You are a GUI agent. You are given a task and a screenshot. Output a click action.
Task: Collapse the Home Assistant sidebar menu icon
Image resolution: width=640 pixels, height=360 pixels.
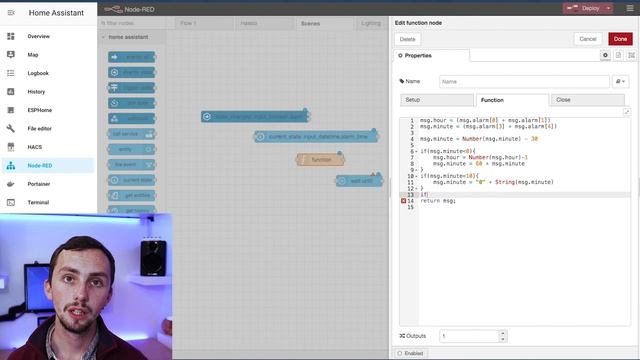tap(11, 13)
